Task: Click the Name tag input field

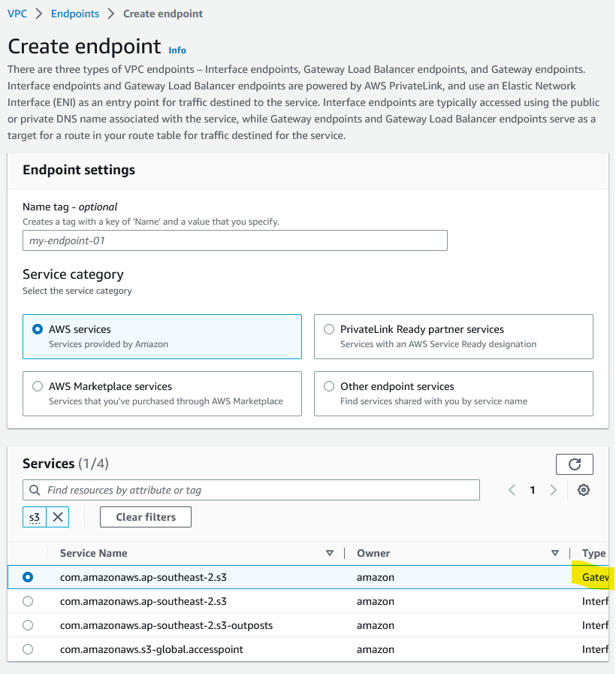Action: pyautogui.click(x=234, y=240)
